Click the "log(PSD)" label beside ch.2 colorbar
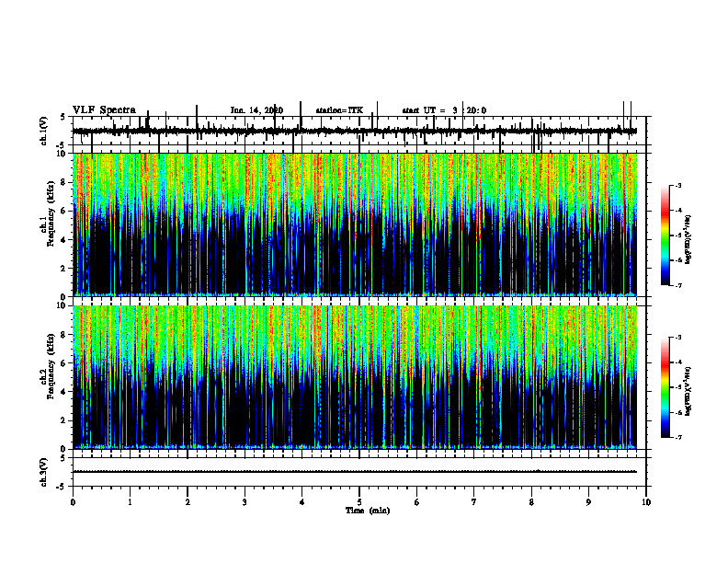The width and height of the screenshot is (728, 563). pyautogui.click(x=688, y=391)
